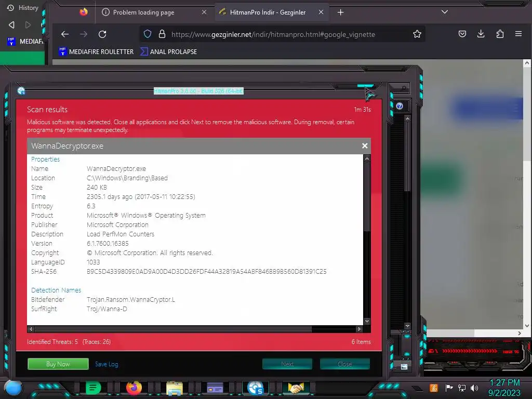This screenshot has width=532, height=399.
Task: Open the Firefox hamburger application menu
Action: pyautogui.click(x=518, y=34)
